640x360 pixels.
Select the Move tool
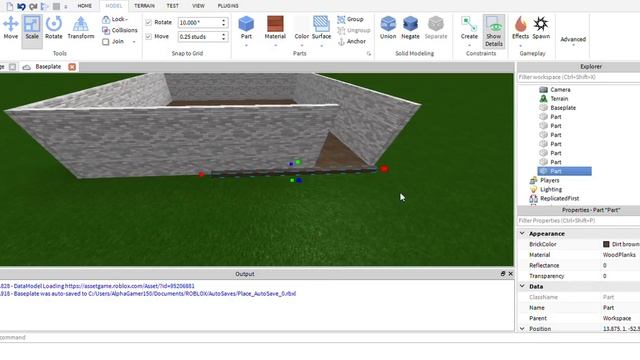pyautogui.click(x=11, y=28)
